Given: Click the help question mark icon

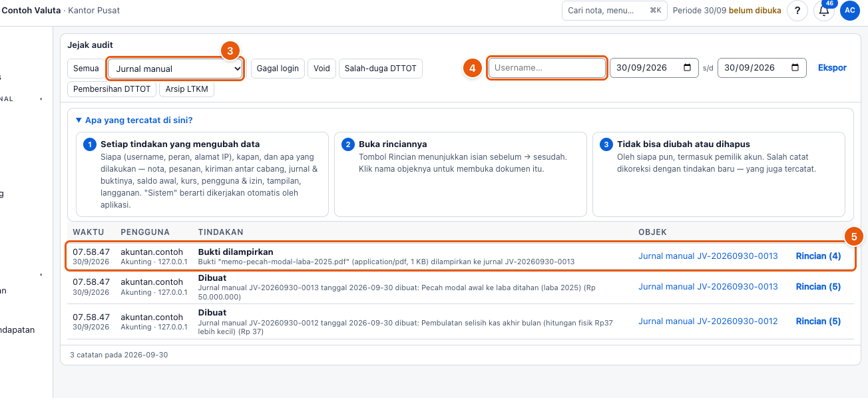Looking at the screenshot, I should point(797,11).
